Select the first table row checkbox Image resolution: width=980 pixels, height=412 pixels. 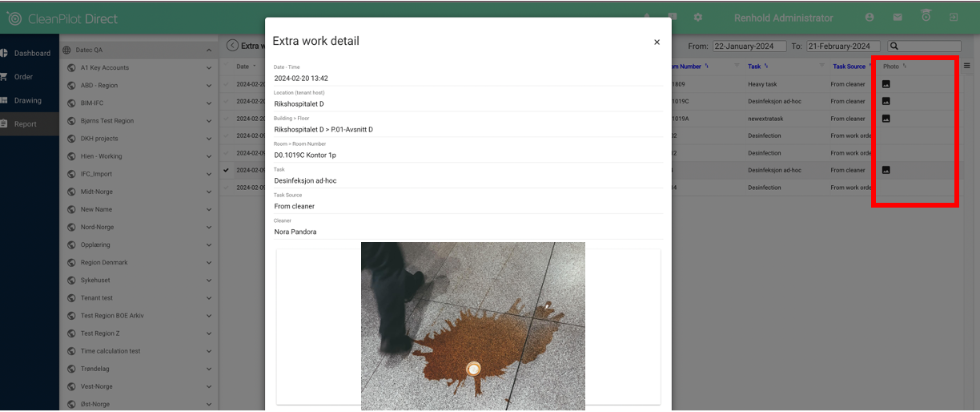(226, 84)
